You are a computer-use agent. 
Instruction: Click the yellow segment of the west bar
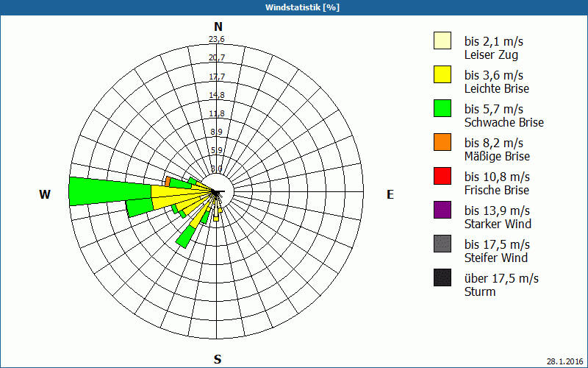(x=176, y=191)
